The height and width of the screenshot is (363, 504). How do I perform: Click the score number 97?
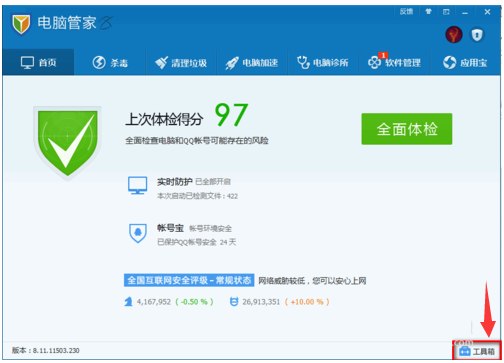click(x=231, y=115)
